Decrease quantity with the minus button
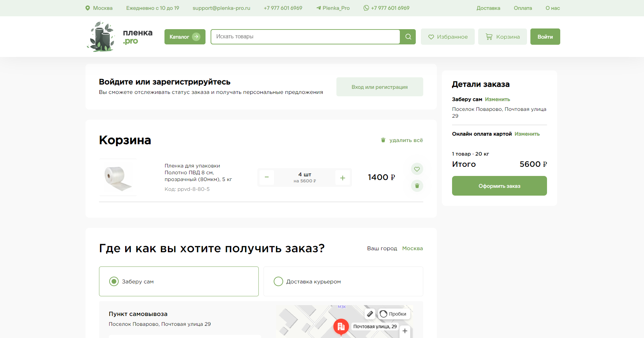The width and height of the screenshot is (644, 338). click(x=267, y=177)
